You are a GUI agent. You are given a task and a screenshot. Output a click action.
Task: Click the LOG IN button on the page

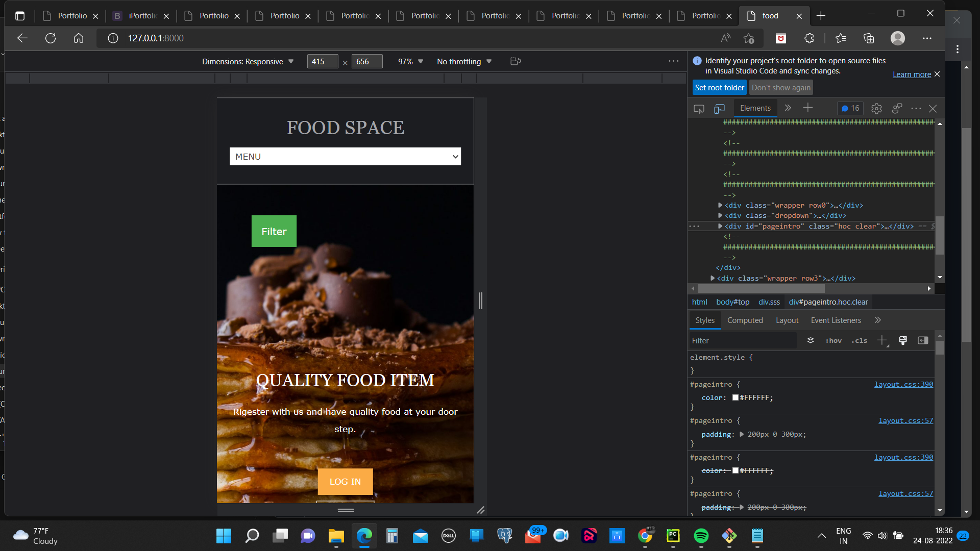[345, 481]
